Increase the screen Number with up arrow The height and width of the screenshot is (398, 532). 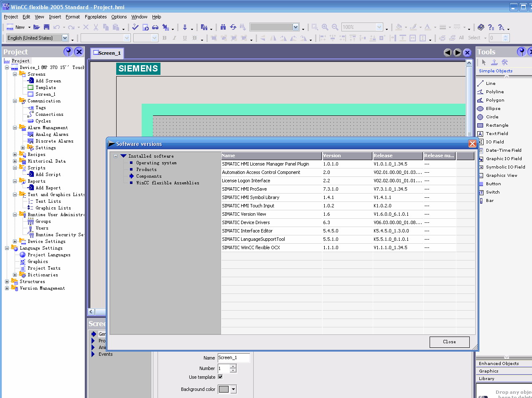pos(233,366)
